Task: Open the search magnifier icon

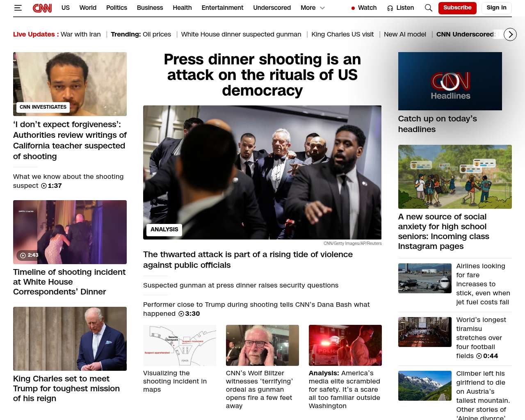Action: click(x=428, y=8)
